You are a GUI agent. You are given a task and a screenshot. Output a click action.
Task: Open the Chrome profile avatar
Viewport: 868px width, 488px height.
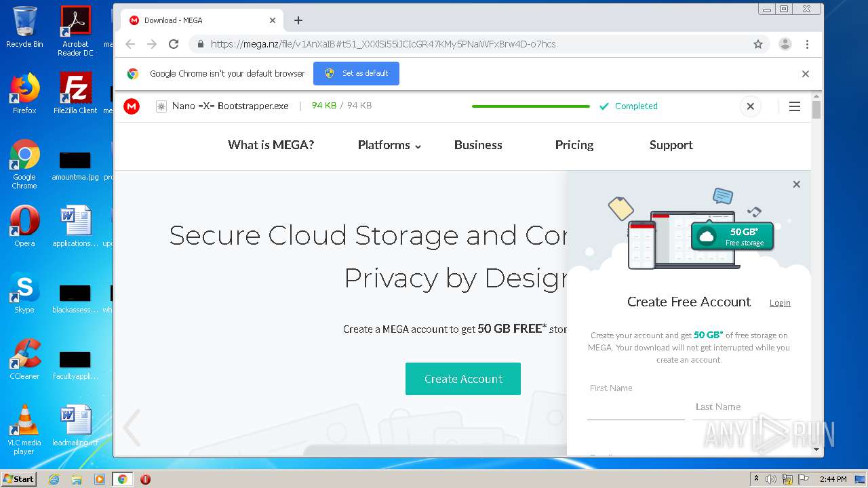(785, 44)
